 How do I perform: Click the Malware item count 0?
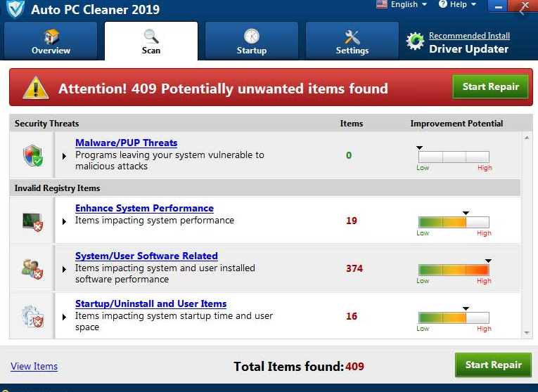349,155
